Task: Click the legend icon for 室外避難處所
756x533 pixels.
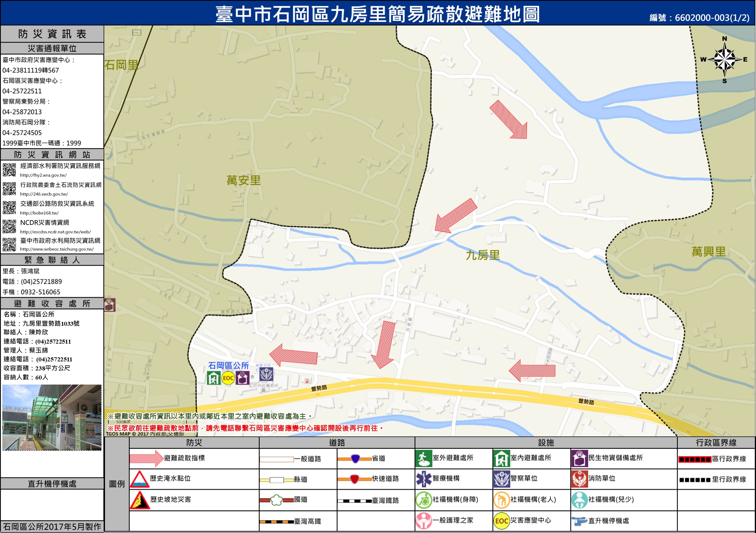Action: point(424,458)
